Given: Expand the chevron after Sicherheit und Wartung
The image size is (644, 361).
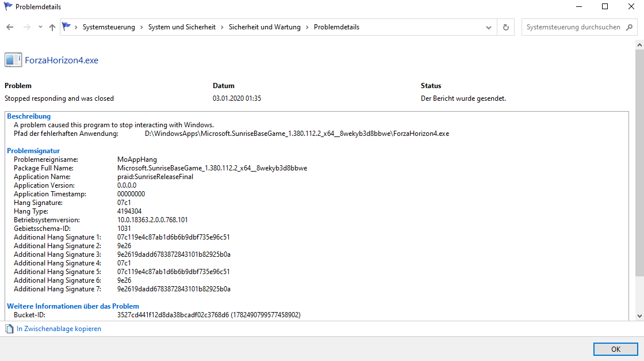Looking at the screenshot, I should (307, 27).
